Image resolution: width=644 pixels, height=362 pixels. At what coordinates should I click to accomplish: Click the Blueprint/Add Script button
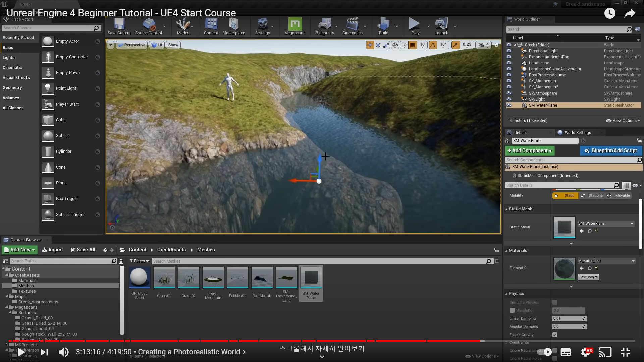tap(610, 150)
